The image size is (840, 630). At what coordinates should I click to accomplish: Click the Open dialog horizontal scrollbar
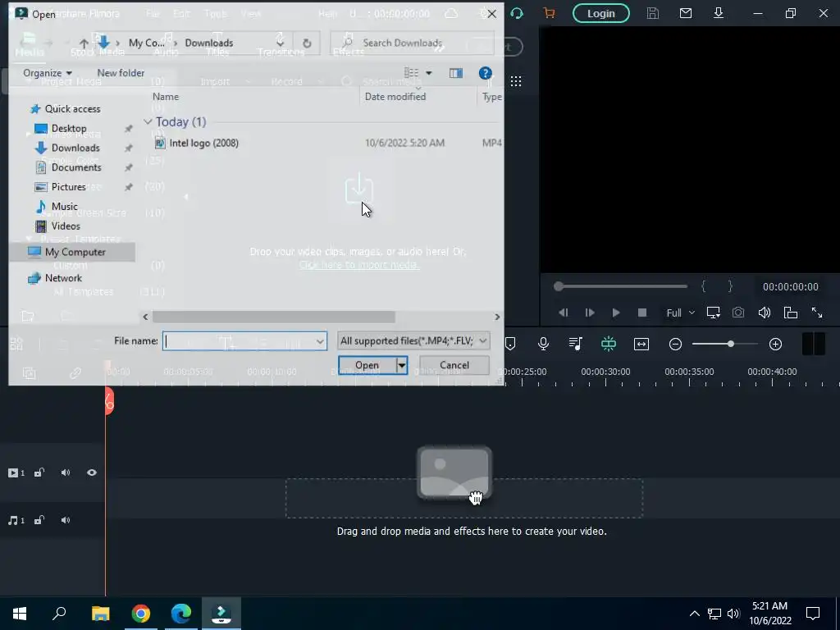pyautogui.click(x=273, y=317)
